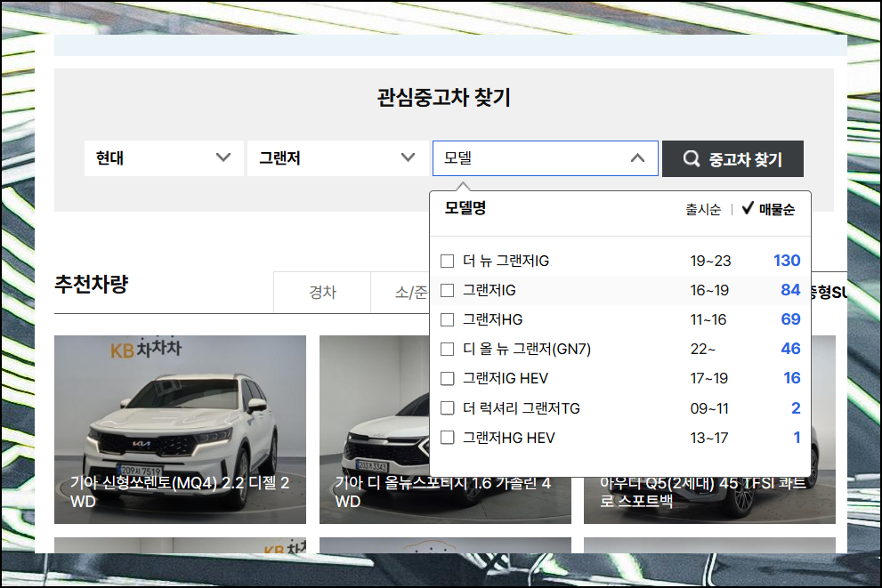Sort models by 매물순
The height and width of the screenshot is (588, 882).
tap(776, 210)
